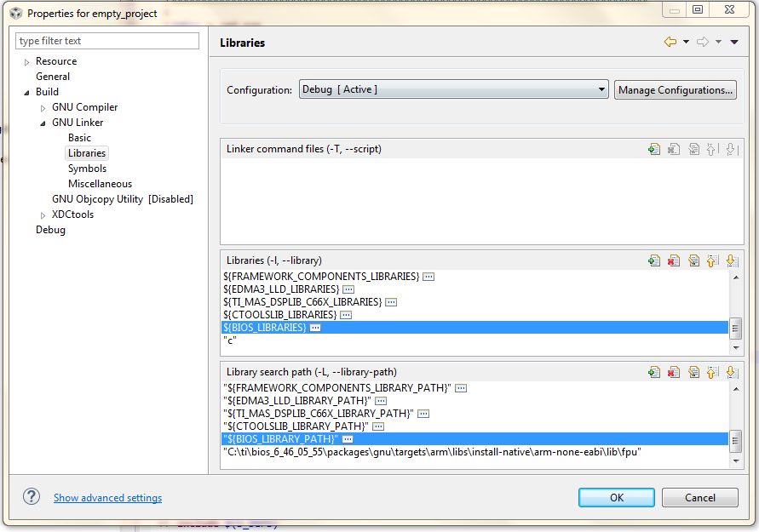Select Libraries under GNU Linker
Viewport: 759px width, 532px height.
coord(87,153)
